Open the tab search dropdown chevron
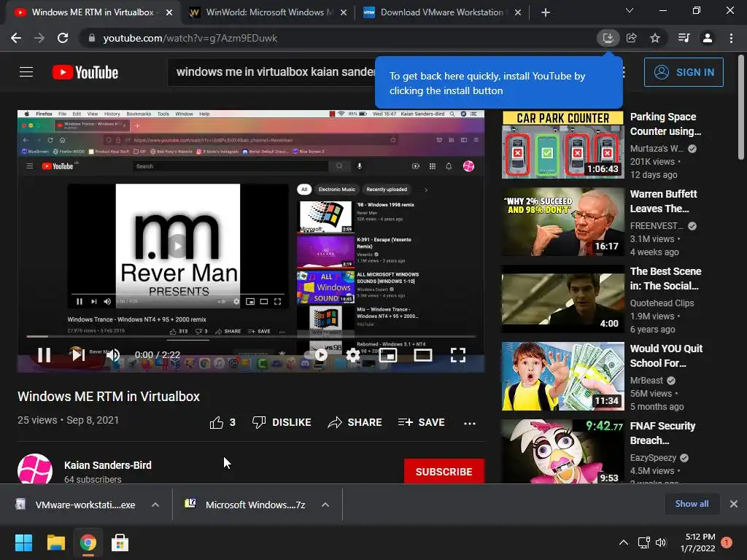The height and width of the screenshot is (560, 747). [x=630, y=10]
